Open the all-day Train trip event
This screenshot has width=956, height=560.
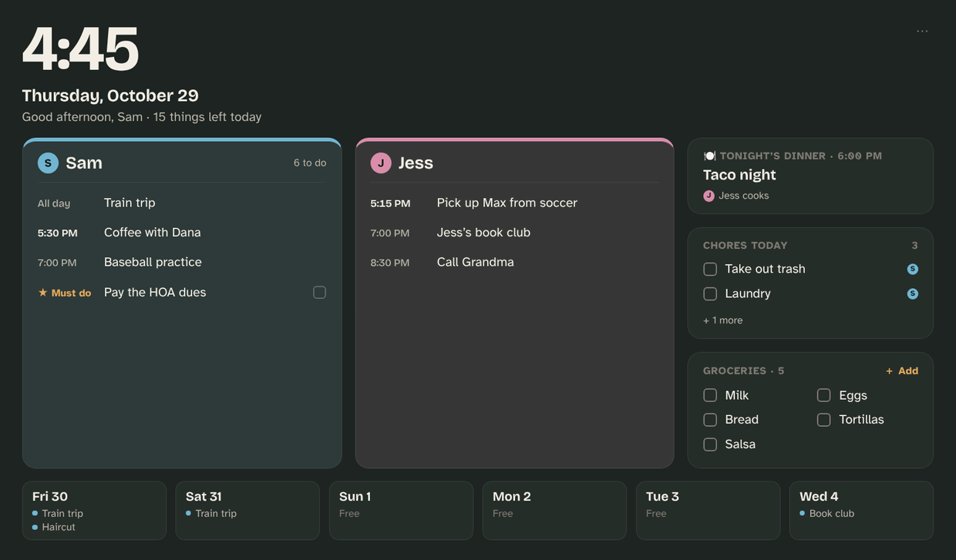(182, 203)
